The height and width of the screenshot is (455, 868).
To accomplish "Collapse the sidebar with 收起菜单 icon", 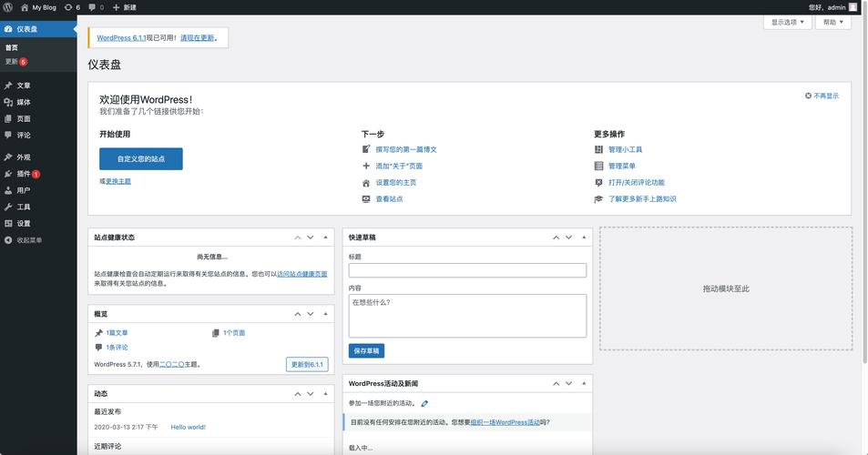I will coord(8,240).
